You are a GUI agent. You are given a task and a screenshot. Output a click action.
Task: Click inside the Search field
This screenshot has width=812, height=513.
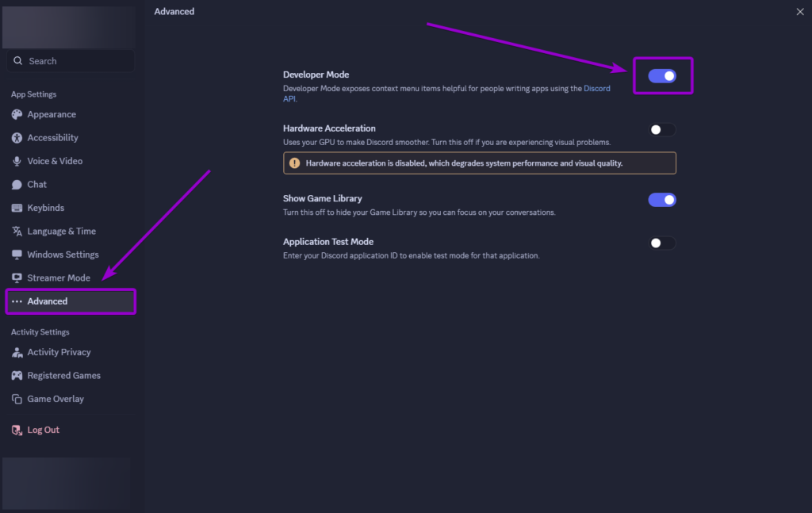[x=69, y=60]
